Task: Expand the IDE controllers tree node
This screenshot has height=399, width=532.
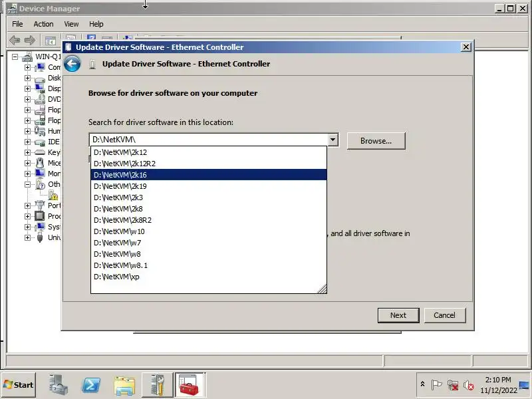Action: (27, 142)
